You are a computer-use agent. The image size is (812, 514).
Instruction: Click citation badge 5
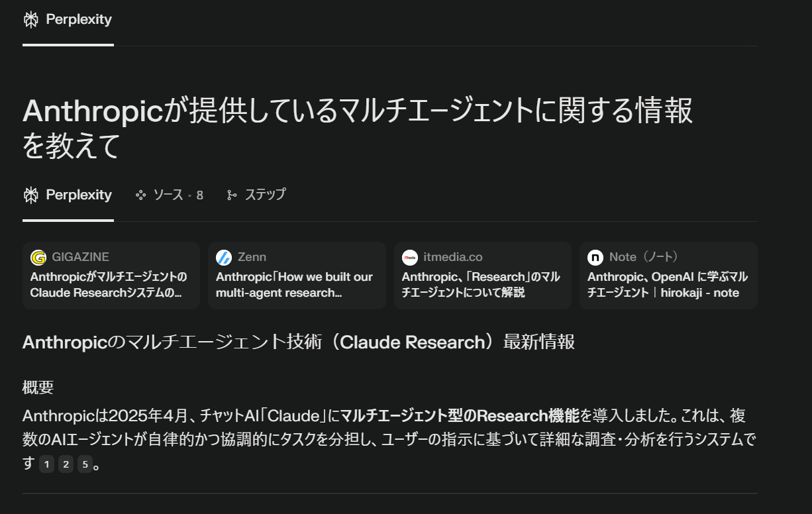coord(85,464)
